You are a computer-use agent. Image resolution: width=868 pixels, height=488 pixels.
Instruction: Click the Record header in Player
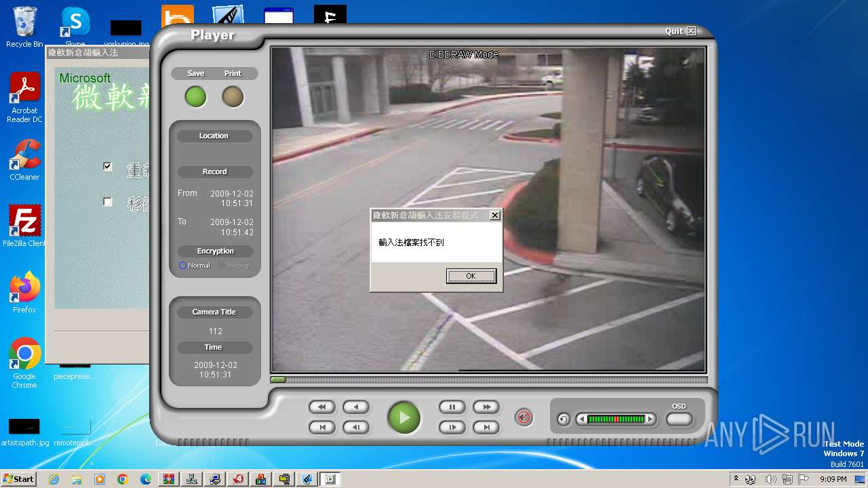click(x=214, y=171)
